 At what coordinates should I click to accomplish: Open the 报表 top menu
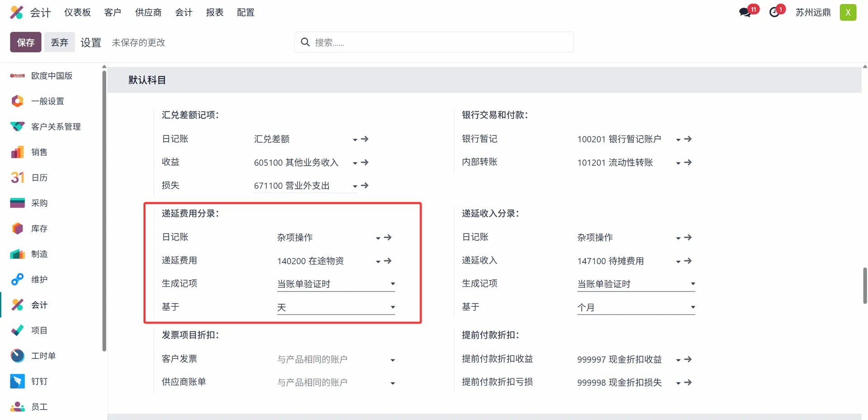[x=214, y=12]
